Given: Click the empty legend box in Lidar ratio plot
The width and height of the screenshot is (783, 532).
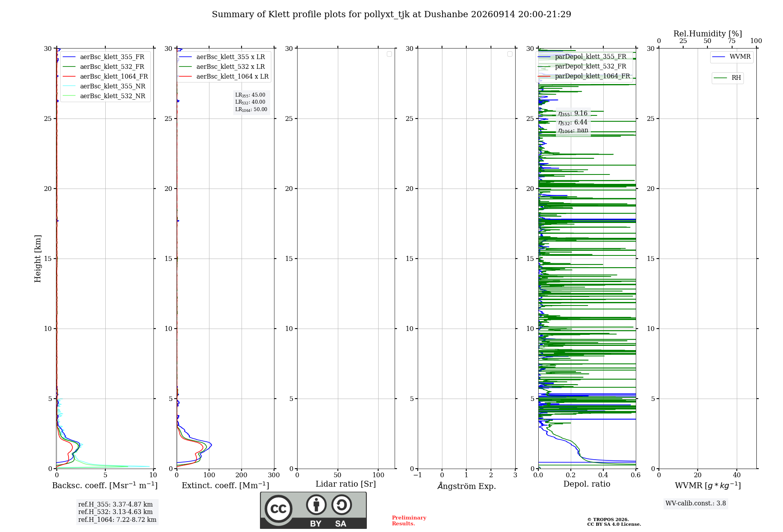Looking at the screenshot, I should [x=389, y=54].
